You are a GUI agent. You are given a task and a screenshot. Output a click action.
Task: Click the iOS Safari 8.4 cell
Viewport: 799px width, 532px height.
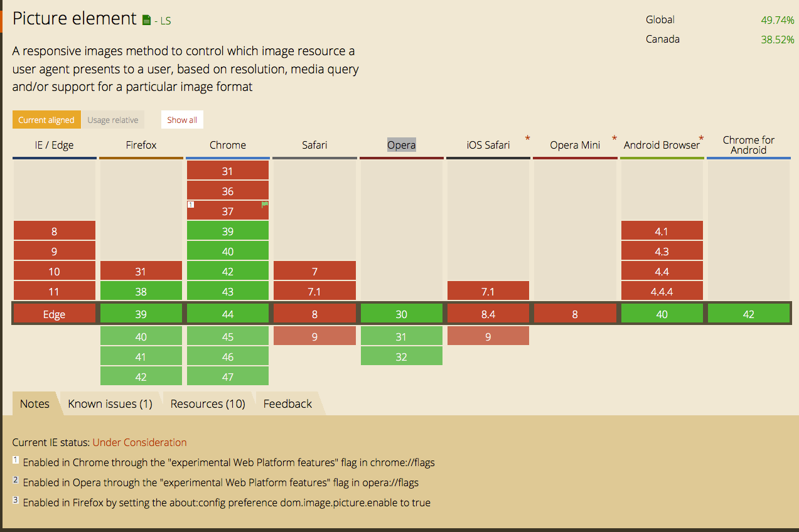(488, 314)
